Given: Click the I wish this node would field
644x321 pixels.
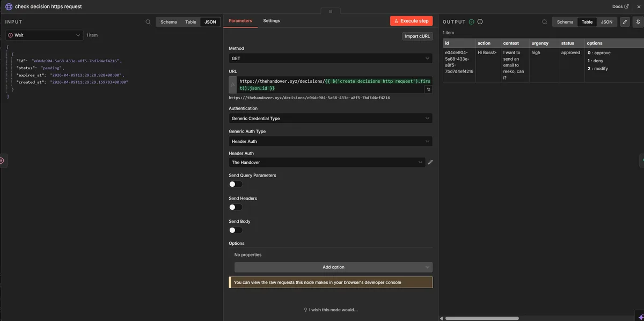Looking at the screenshot, I should (331, 309).
